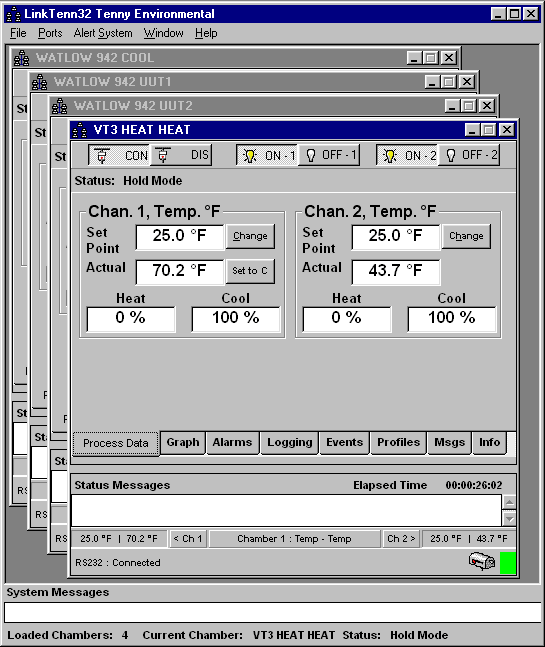
Task: Enable the ON - 2 light button
Action: click(407, 155)
